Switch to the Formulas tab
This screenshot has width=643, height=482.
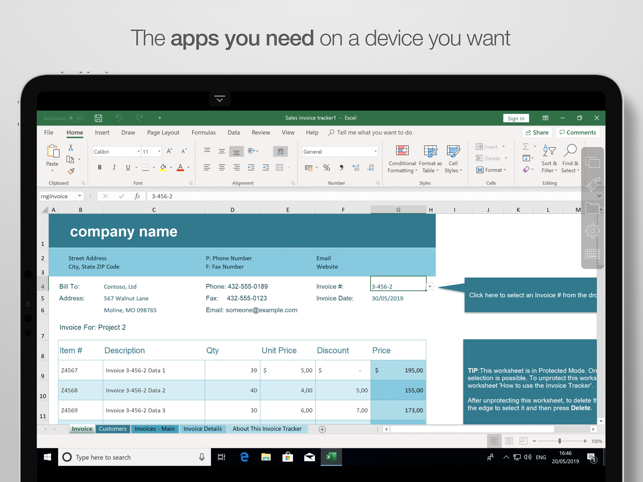click(203, 132)
